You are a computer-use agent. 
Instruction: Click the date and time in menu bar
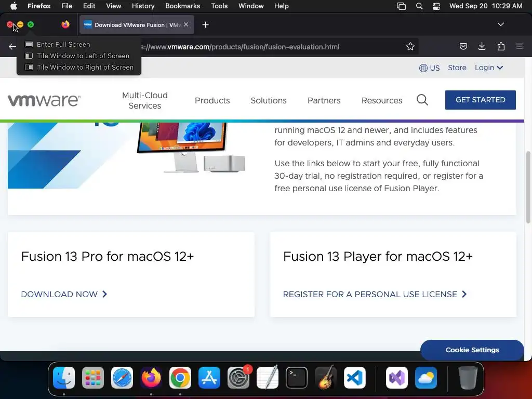[486, 6]
